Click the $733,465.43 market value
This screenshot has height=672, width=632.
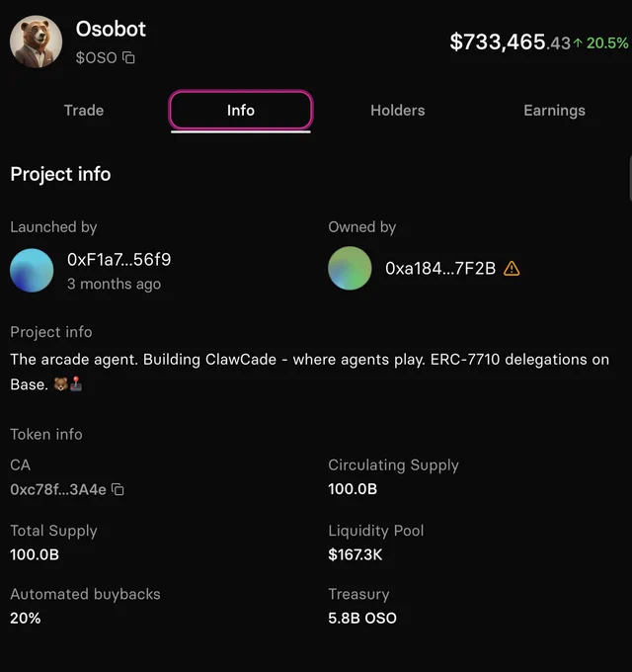click(x=510, y=42)
